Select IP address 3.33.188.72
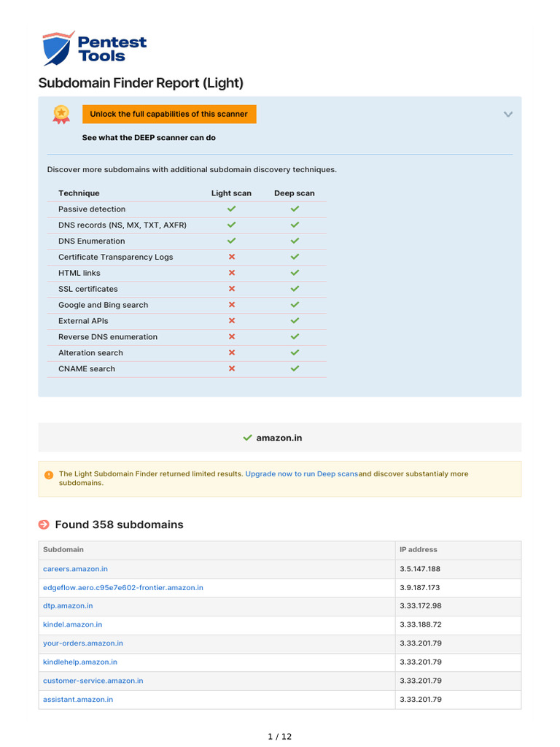This screenshot has height=747, width=560. click(421, 624)
